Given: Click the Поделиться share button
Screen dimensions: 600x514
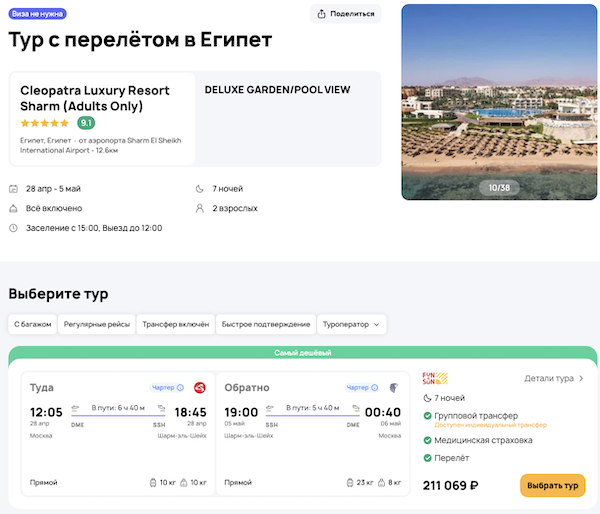Looking at the screenshot, I should 347,14.
